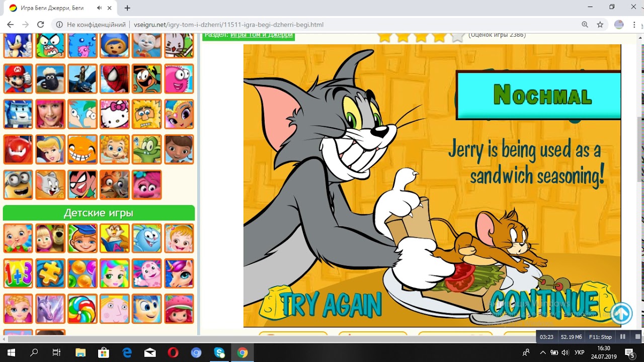
Task: Open the Strawberry Shortcake game icon
Action: click(179, 309)
